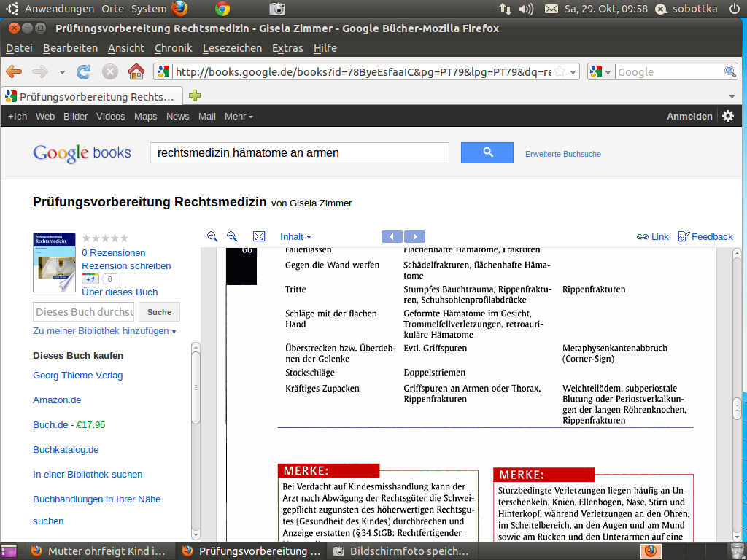
Task: Click the Rezension schreiben link
Action: click(126, 265)
